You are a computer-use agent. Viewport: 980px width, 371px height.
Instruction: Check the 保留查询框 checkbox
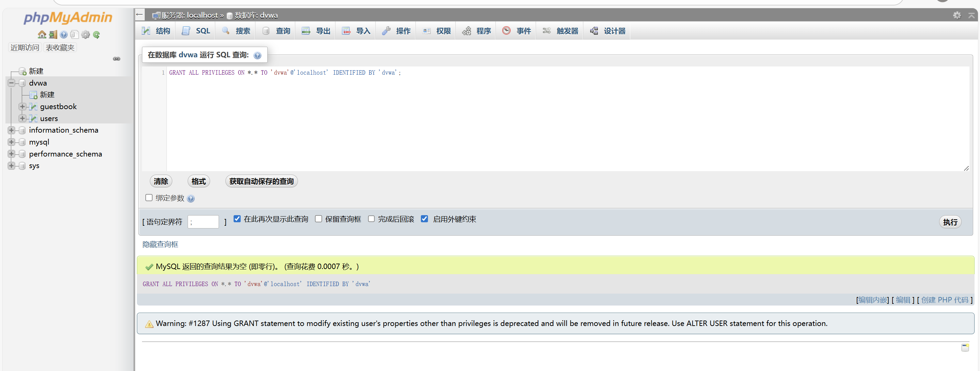tap(318, 219)
